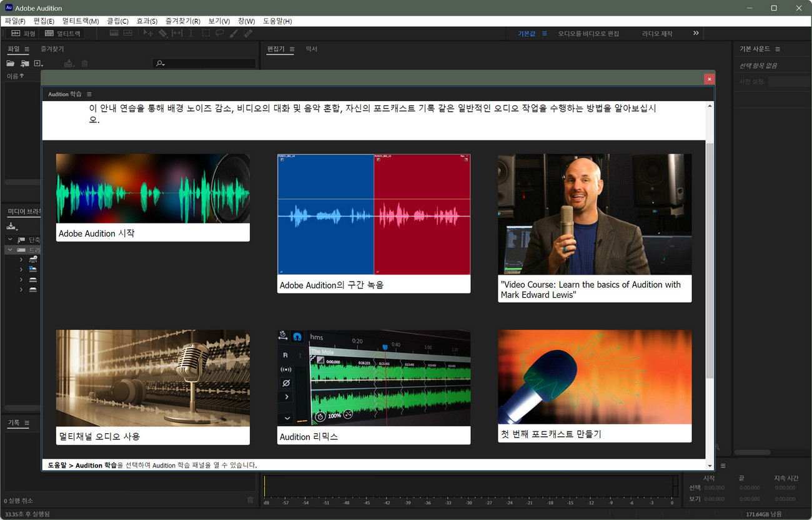Open the Mark Edward Lewis video course

[595, 228]
